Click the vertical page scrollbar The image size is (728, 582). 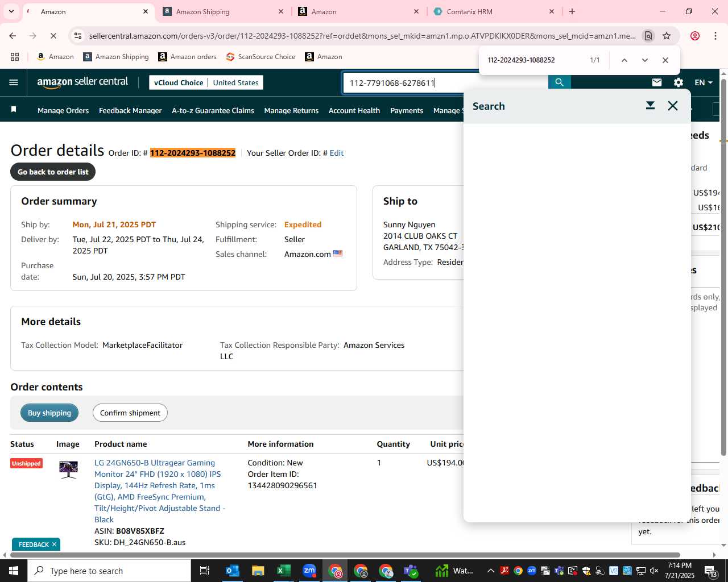click(723, 267)
